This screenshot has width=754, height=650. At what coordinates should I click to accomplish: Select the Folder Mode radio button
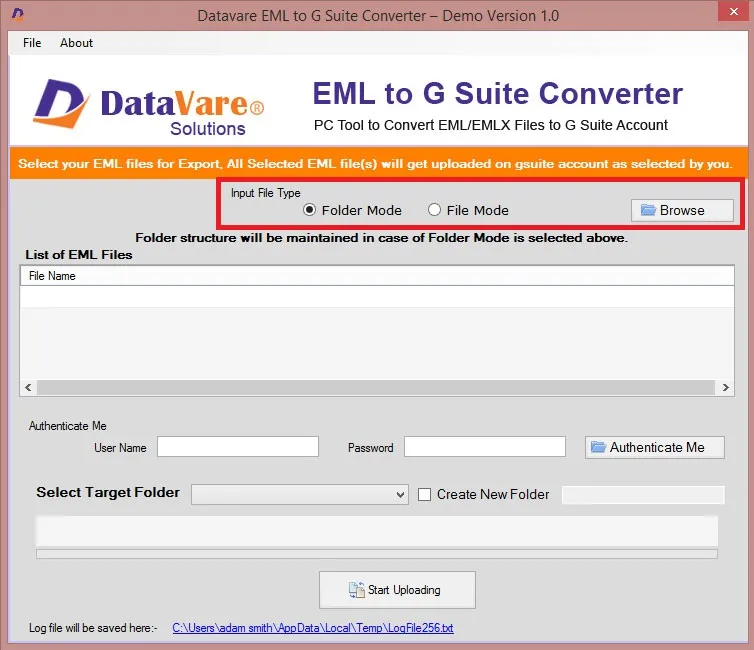(x=309, y=210)
